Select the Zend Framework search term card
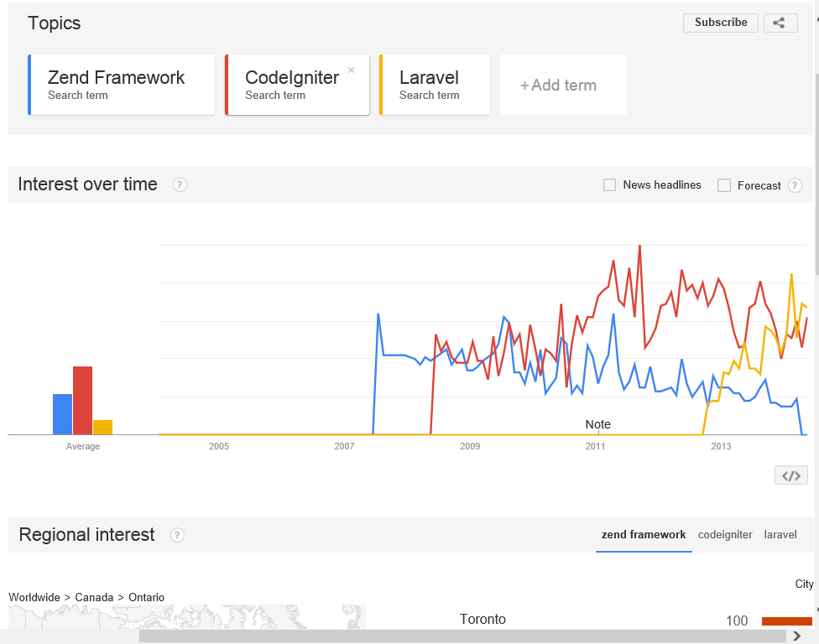 121,85
